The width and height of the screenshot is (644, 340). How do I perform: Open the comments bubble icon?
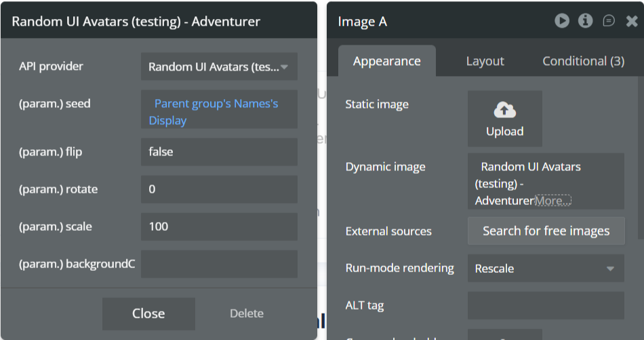pos(609,21)
